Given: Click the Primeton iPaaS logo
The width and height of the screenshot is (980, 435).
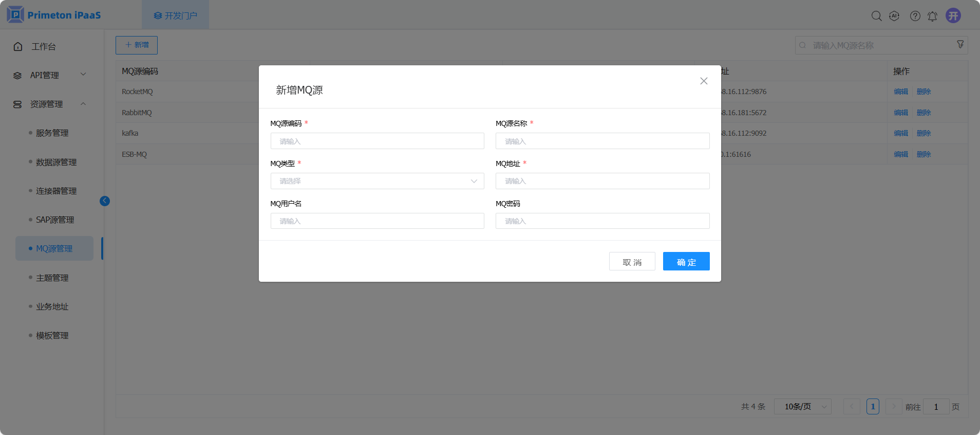Looking at the screenshot, I should coord(54,15).
